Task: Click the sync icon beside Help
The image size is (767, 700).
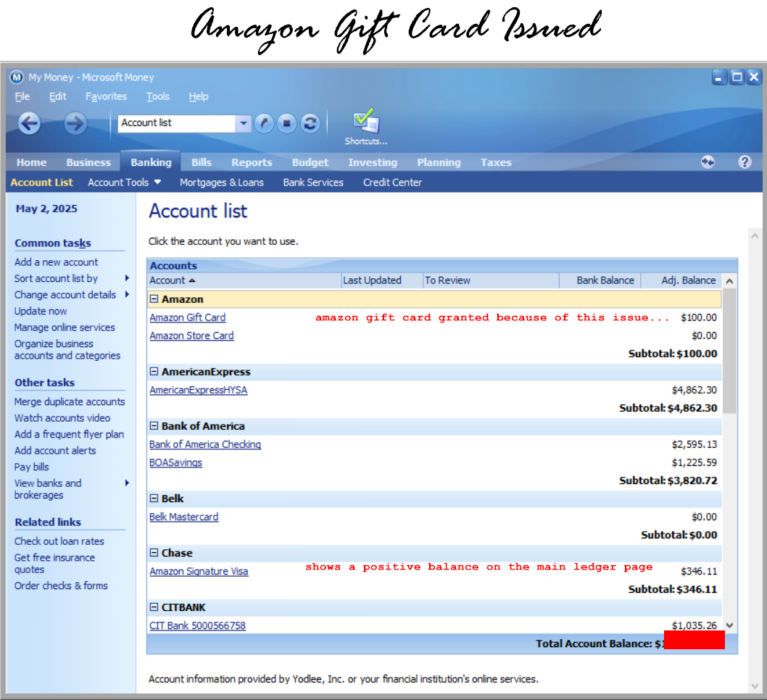Action: tap(708, 162)
